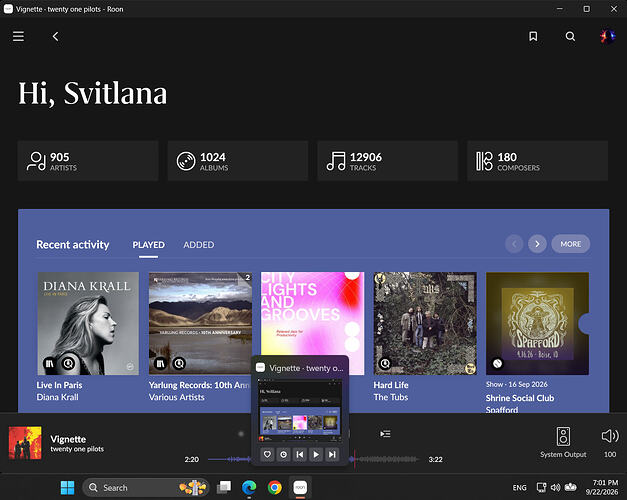Viewport: 627px width, 500px height.
Task: Switch to the PLAYED tab
Action: [148, 245]
